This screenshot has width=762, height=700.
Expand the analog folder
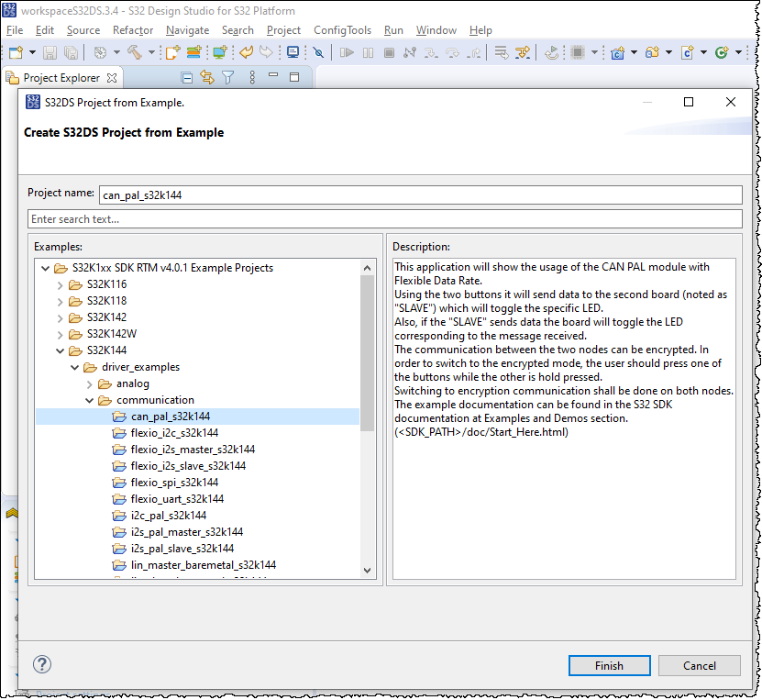coord(90,384)
